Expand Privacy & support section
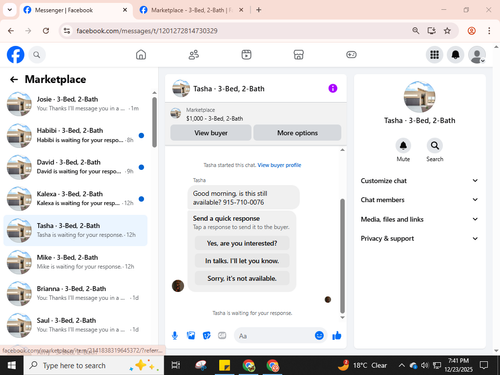This screenshot has width=500, height=375. coord(419,238)
